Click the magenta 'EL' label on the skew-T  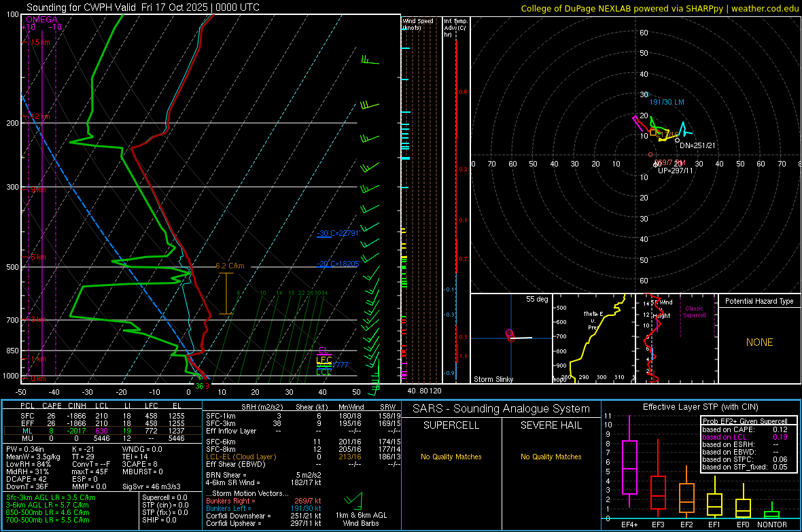[324, 351]
